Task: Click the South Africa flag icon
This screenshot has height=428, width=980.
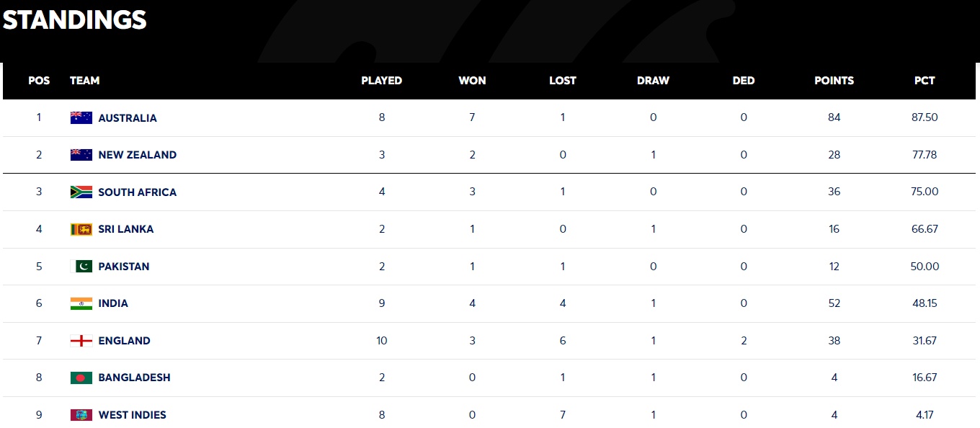Action: click(81, 192)
